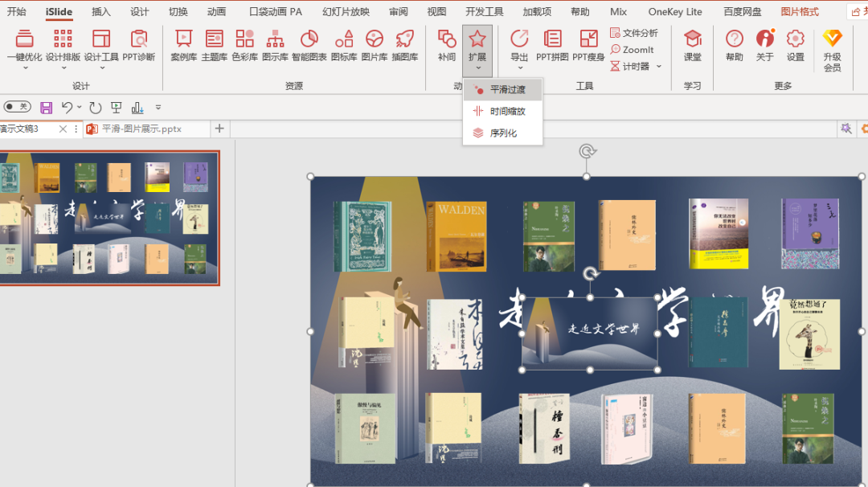868x487 pixels.
Task: Switch to the 幻灯片放映 tab
Action: pos(346,11)
